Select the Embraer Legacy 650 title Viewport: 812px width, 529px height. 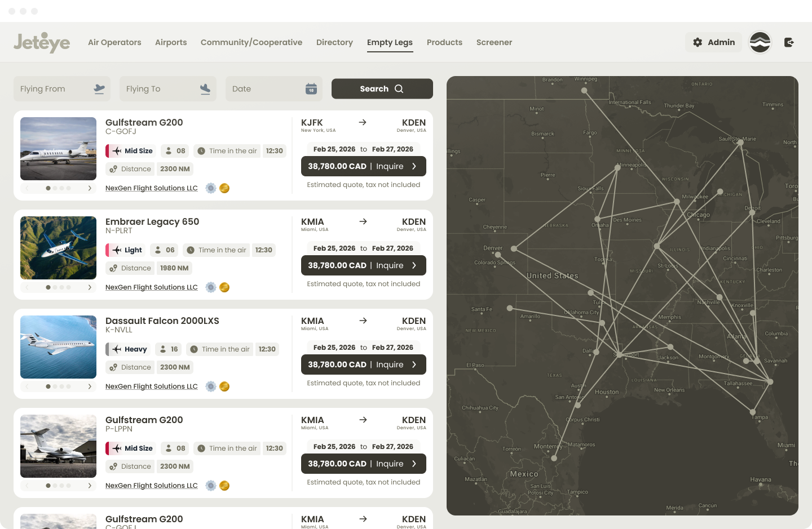[x=152, y=221]
